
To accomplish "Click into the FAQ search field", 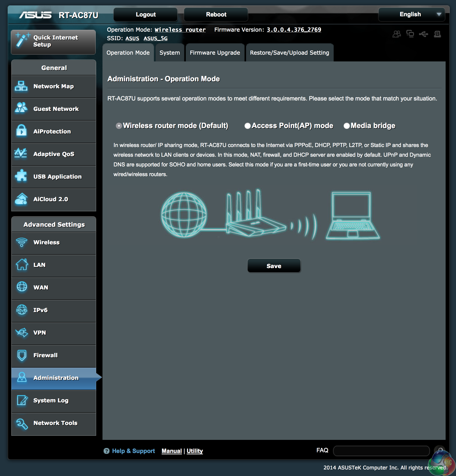I will click(381, 451).
